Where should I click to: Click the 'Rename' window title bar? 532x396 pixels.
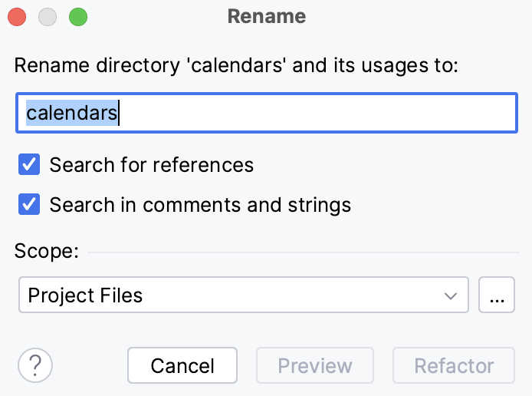coord(266,16)
